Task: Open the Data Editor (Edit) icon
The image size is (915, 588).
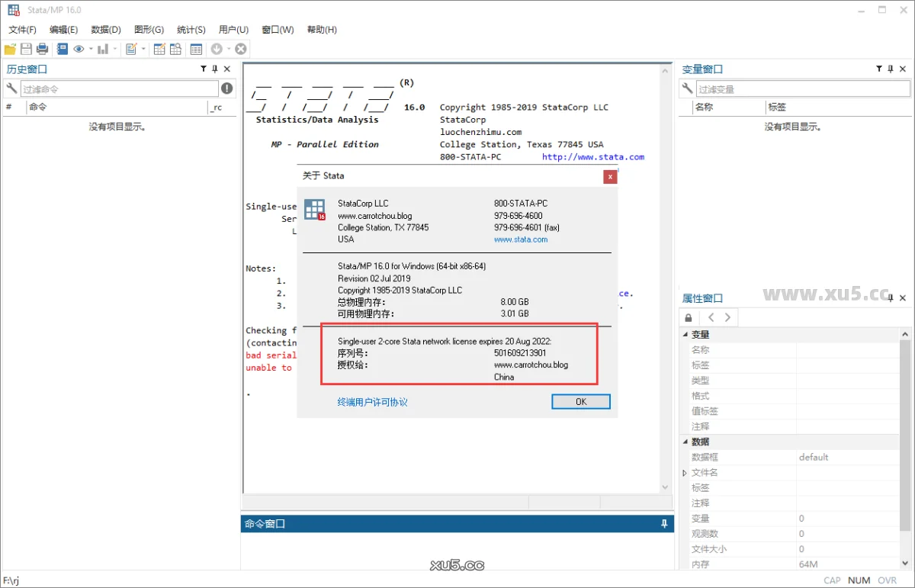Action: click(x=159, y=48)
